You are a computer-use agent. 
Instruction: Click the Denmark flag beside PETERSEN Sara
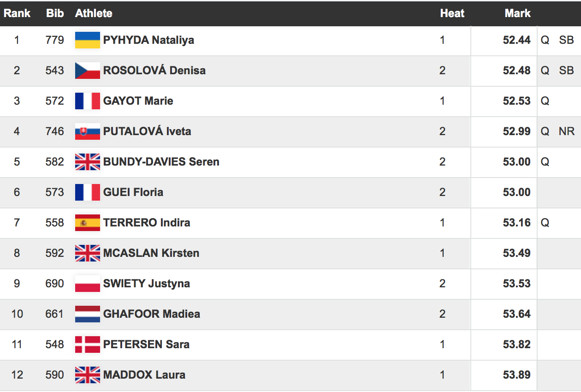88,344
